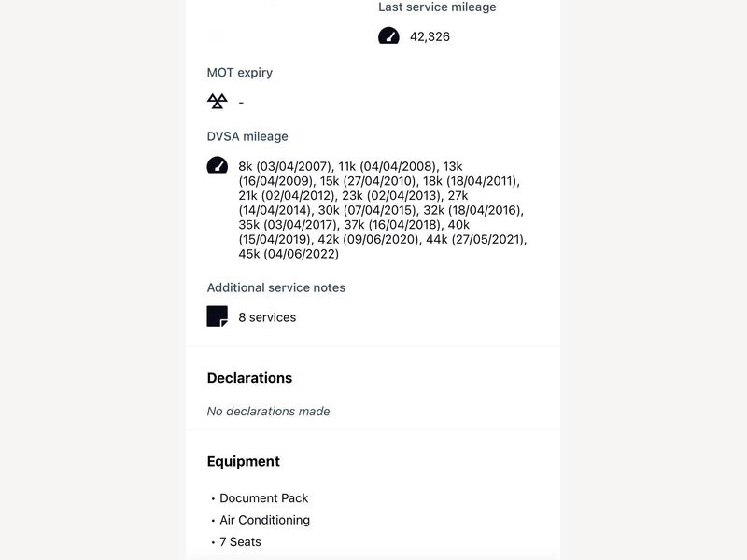Select the Last service mileage label
The image size is (747, 560).
point(437,7)
